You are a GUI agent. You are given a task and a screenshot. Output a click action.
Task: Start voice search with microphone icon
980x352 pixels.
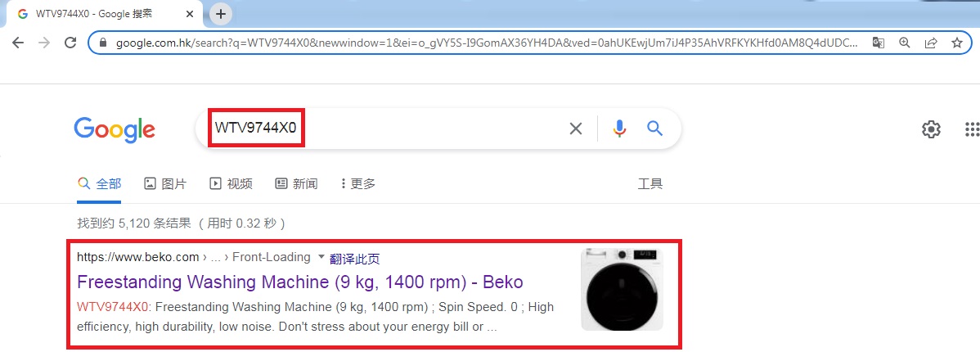(x=619, y=129)
